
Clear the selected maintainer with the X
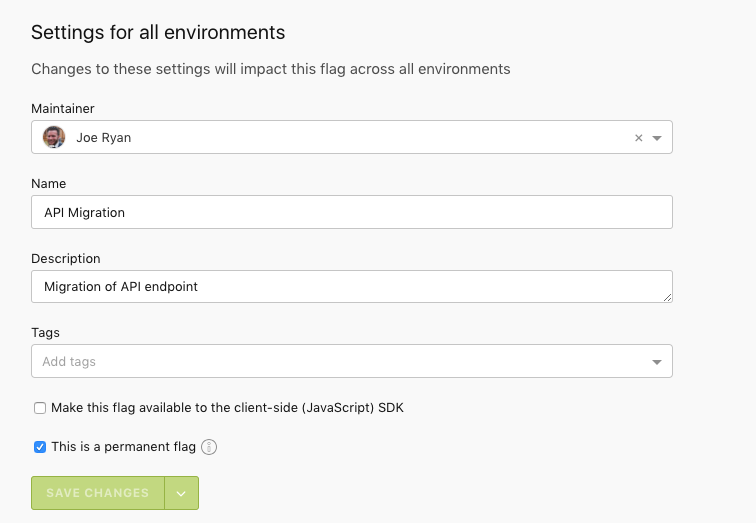tap(639, 138)
